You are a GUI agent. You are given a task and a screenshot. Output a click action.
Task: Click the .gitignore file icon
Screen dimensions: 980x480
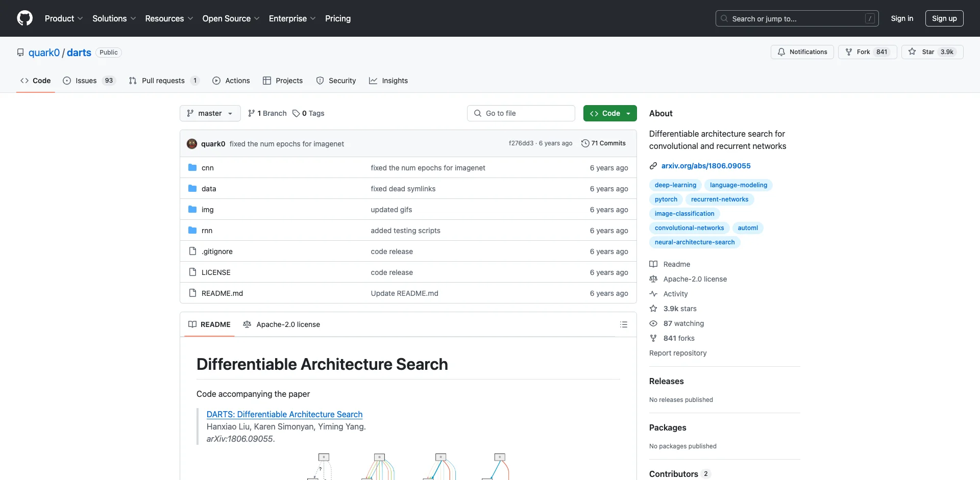pyautogui.click(x=192, y=251)
